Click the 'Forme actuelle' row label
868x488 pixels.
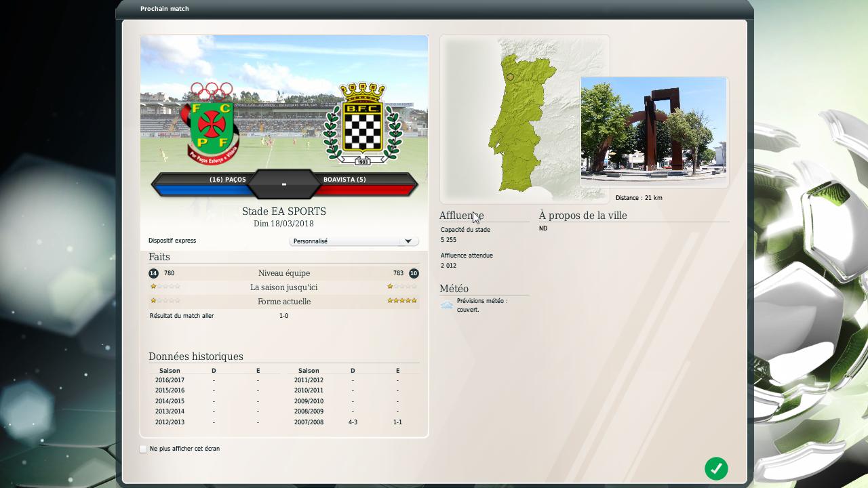tap(284, 302)
